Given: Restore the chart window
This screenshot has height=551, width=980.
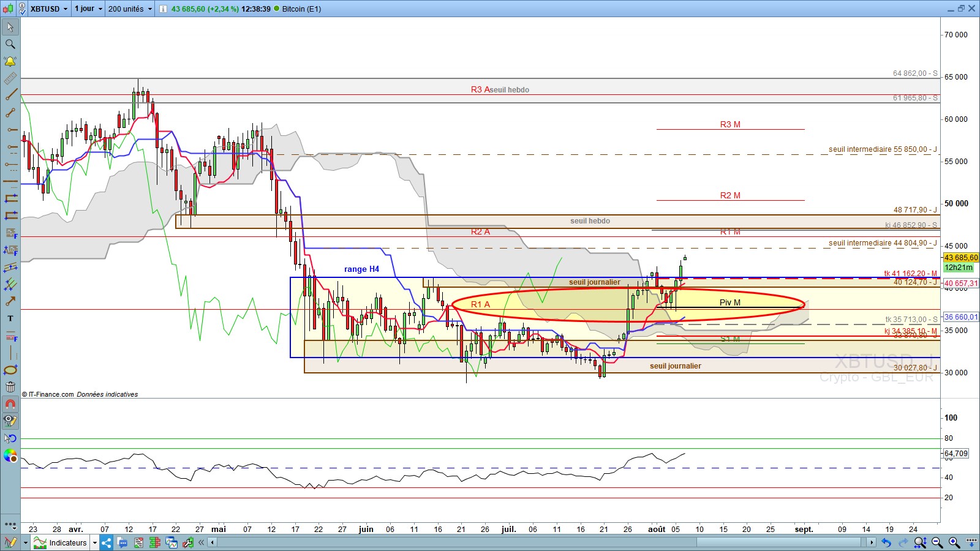Looking at the screenshot, I should coord(961,9).
